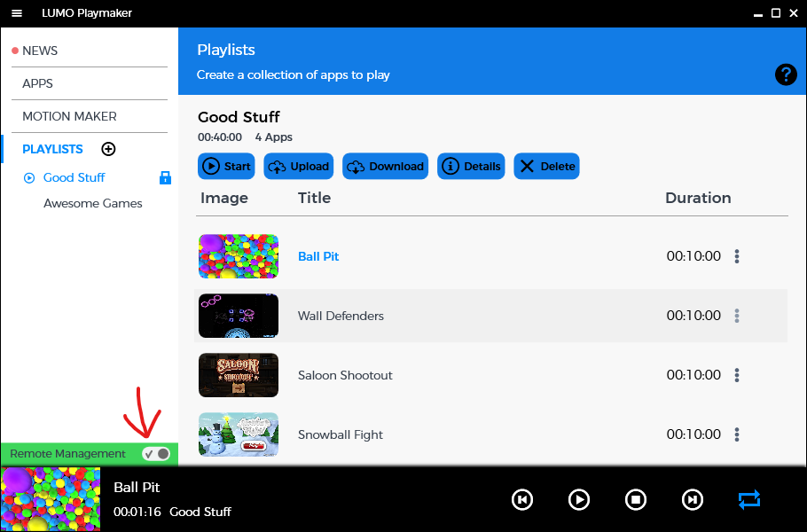
Task: Select the Snowball Fight title
Action: click(x=341, y=435)
